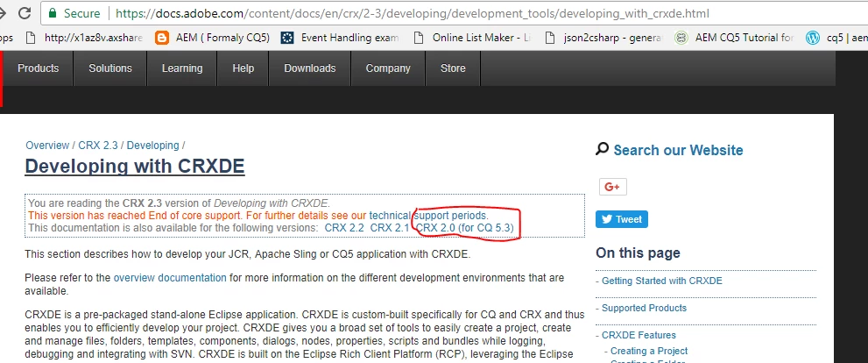Share page with Google Plus button

613,187
